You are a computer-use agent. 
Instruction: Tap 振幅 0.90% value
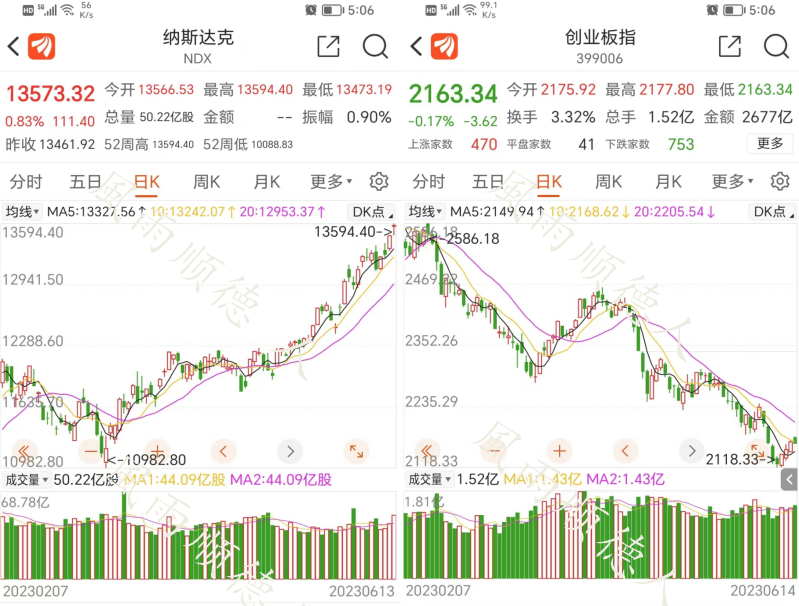pos(369,117)
